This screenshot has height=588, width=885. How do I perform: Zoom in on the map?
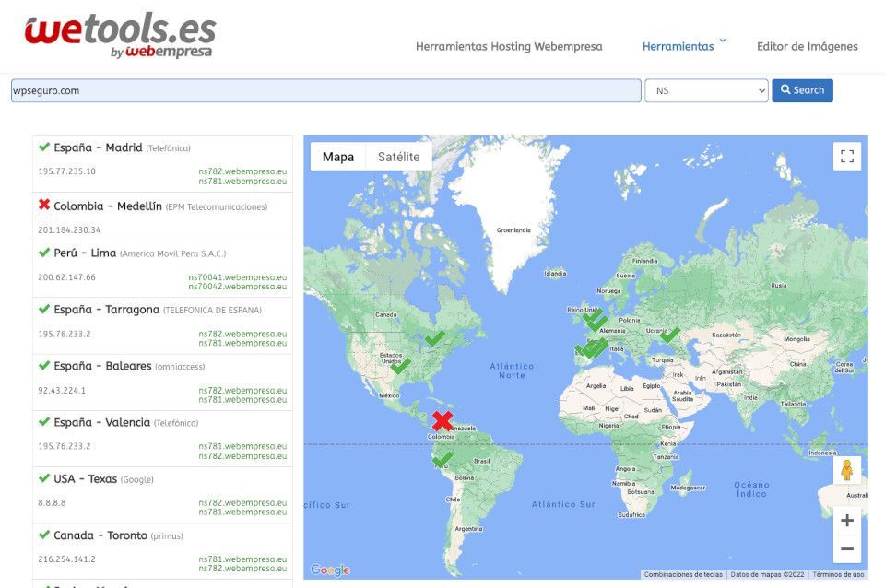[x=846, y=520]
